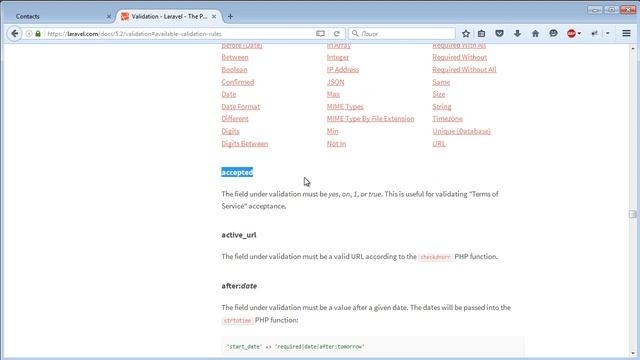
Task: Show site information circle icon
Action: pyautogui.click(x=29, y=33)
